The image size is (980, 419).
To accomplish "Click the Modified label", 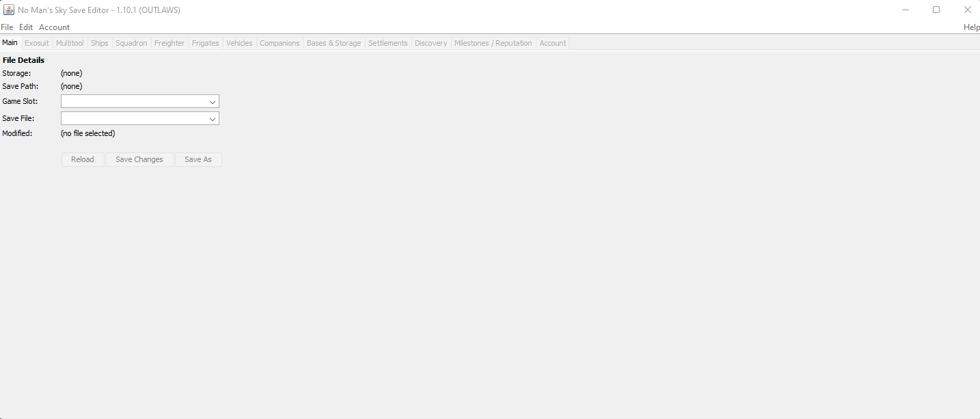I will tap(17, 133).
